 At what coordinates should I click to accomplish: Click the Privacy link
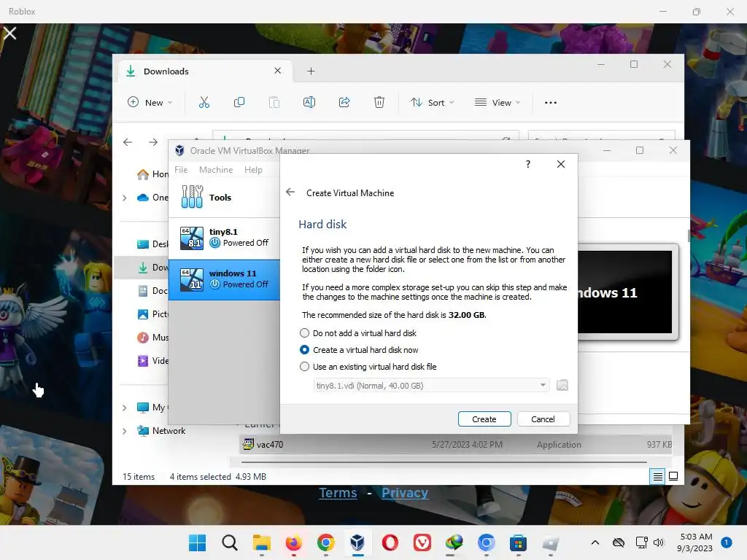[404, 493]
